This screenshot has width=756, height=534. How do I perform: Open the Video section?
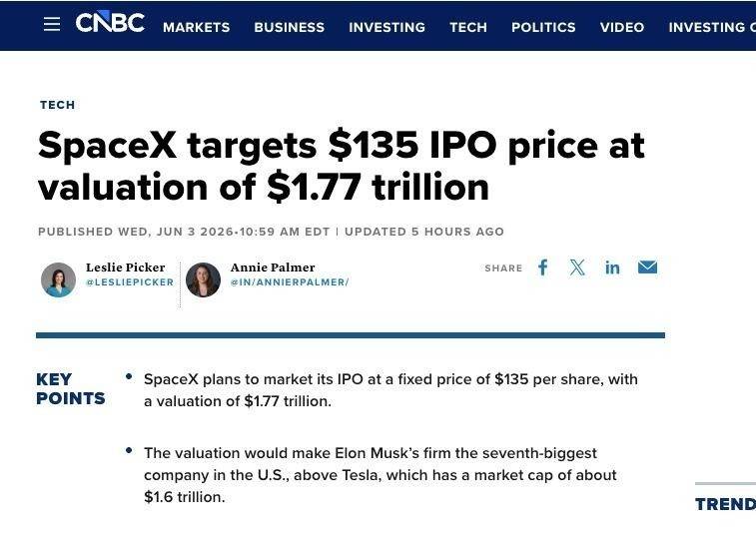tap(622, 28)
